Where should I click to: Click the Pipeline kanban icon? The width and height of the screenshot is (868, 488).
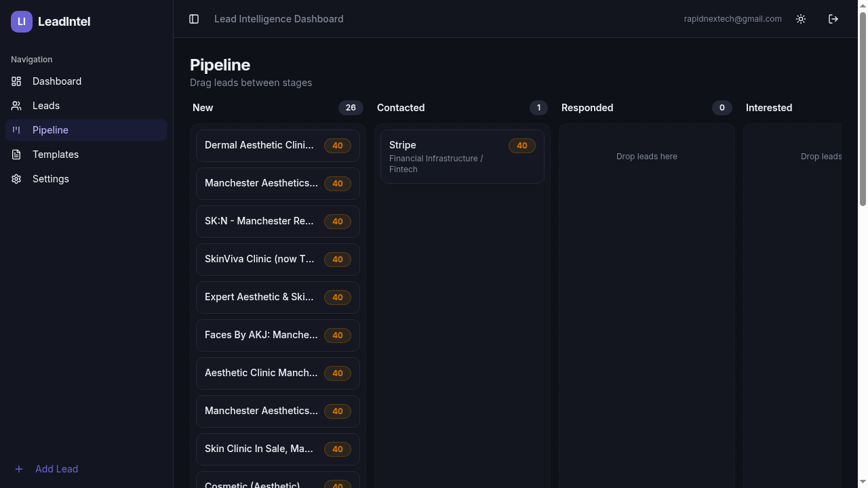click(x=16, y=130)
